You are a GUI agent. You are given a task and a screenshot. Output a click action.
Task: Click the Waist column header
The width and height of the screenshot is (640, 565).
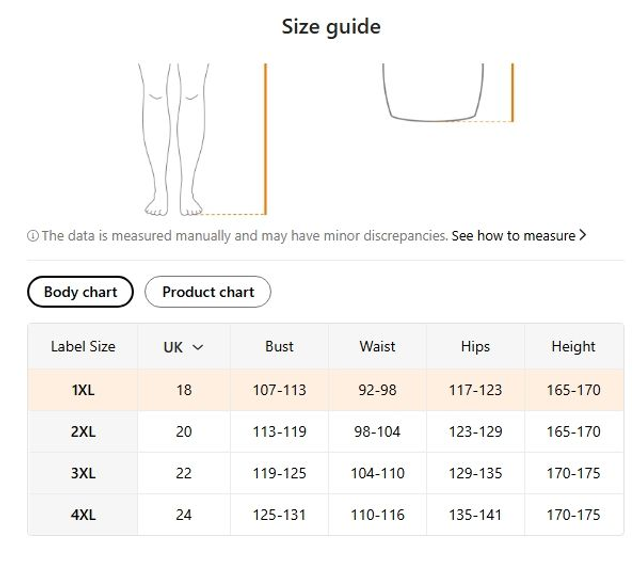point(377,347)
